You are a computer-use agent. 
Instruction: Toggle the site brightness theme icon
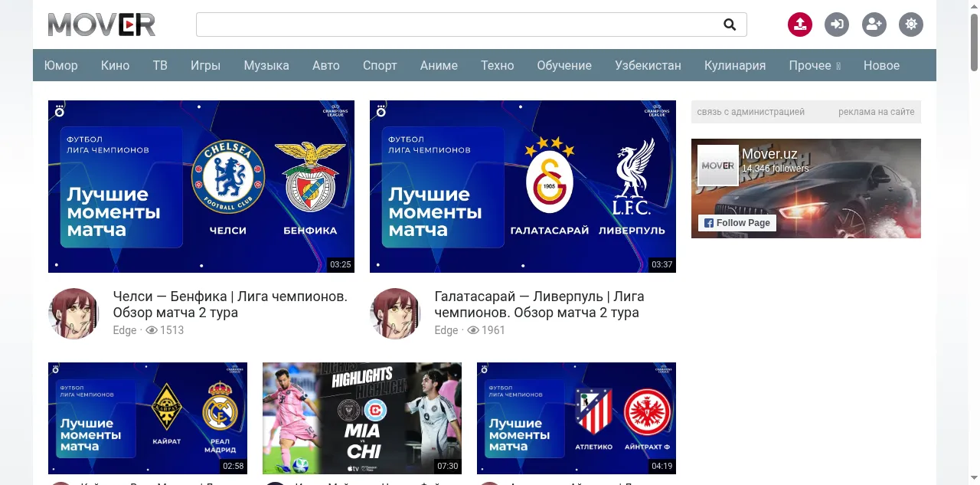click(x=911, y=25)
